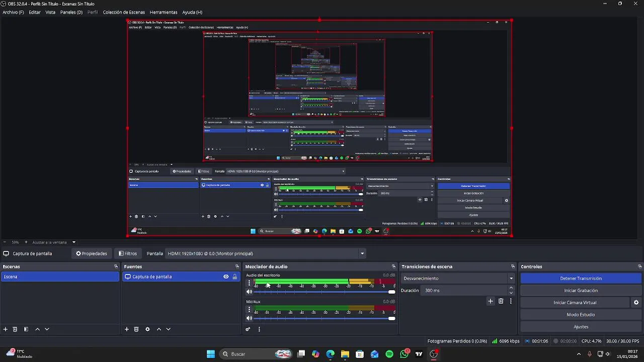Open Propiedades of selected source
Viewport: 644px width, 362px height.
click(x=92, y=253)
